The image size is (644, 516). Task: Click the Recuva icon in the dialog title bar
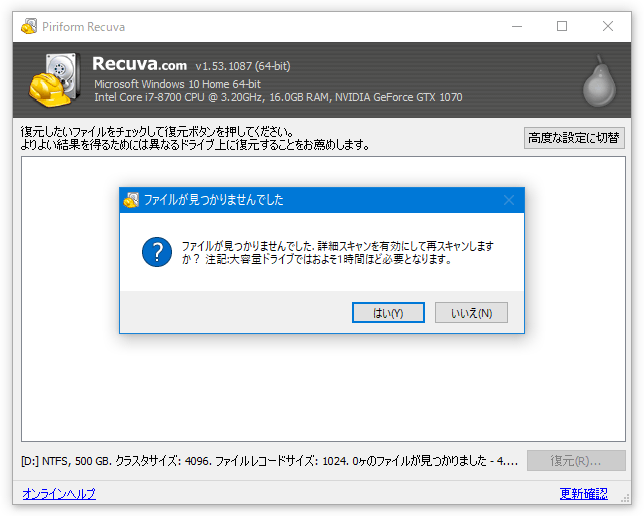(x=131, y=200)
